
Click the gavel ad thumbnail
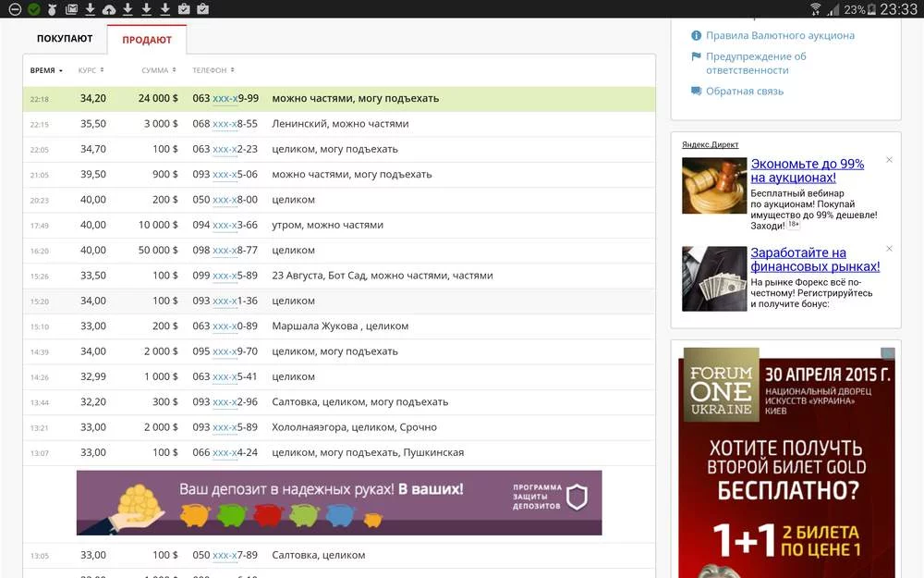[714, 186]
